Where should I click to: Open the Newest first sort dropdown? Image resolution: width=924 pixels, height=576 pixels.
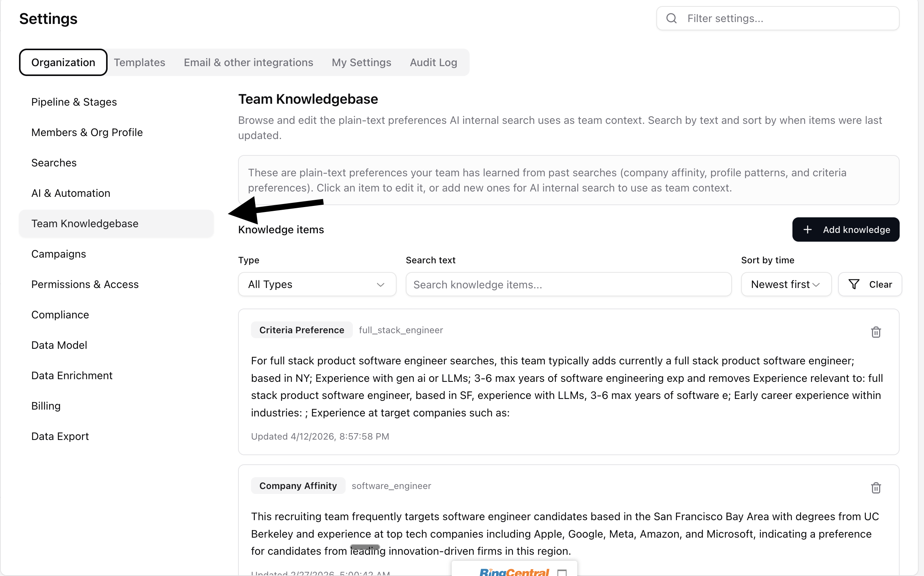point(786,284)
